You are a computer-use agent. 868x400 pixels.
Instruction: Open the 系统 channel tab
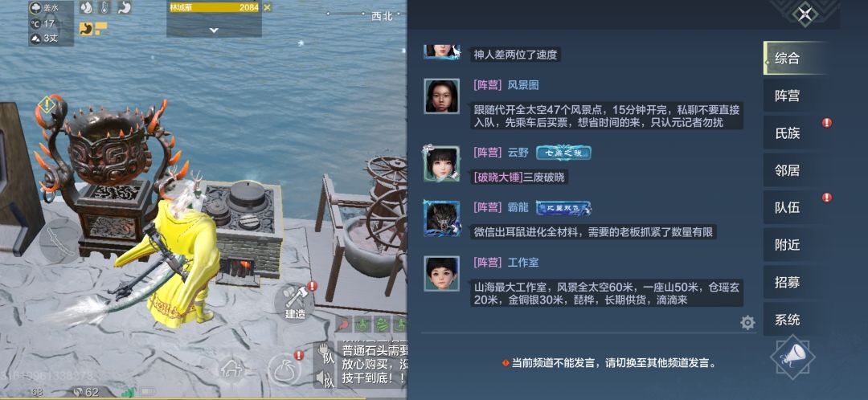pos(787,319)
